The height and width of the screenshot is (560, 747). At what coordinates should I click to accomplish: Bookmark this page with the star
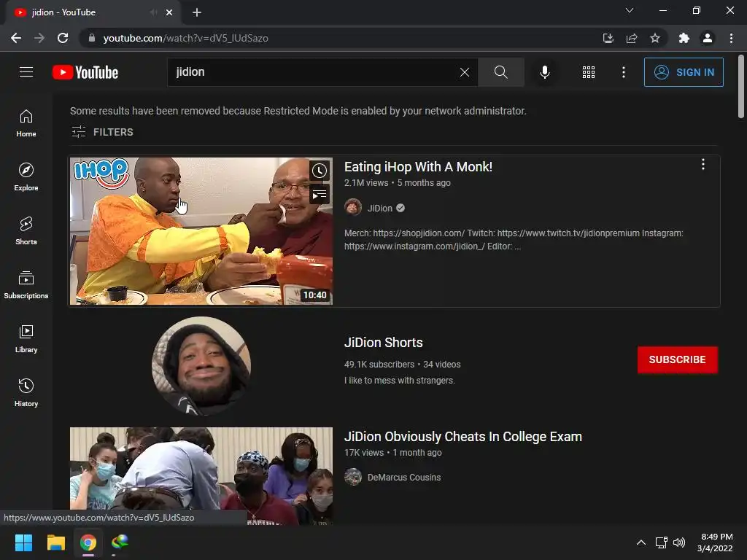[655, 38]
